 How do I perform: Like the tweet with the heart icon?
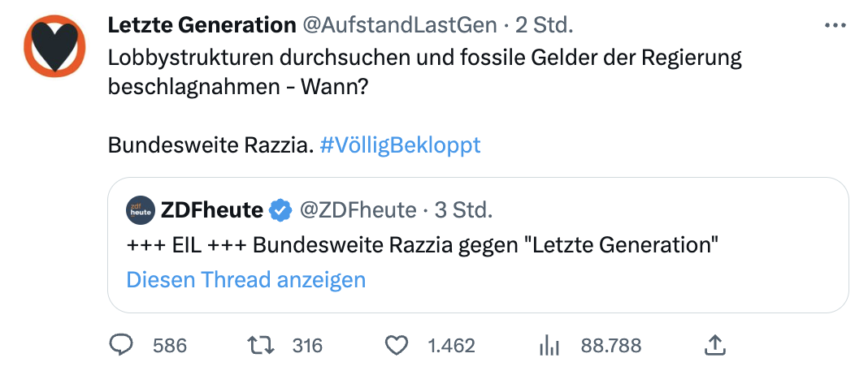(x=396, y=346)
